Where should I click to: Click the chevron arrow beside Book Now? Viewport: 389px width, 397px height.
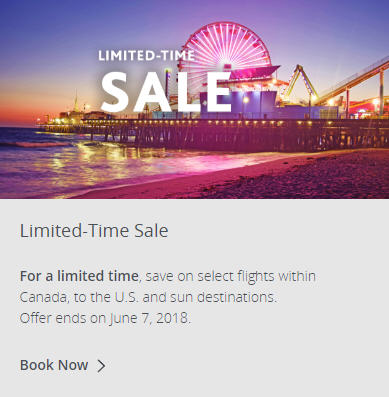(x=101, y=366)
